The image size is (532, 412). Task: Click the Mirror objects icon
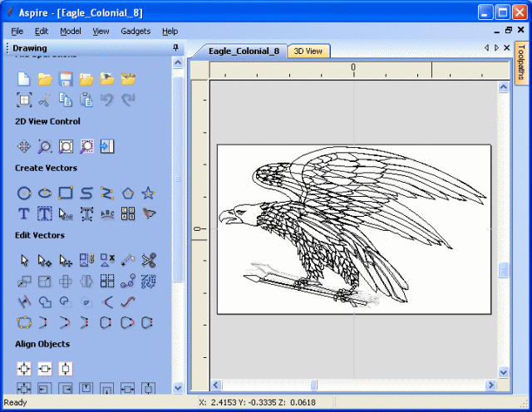pyautogui.click(x=86, y=281)
